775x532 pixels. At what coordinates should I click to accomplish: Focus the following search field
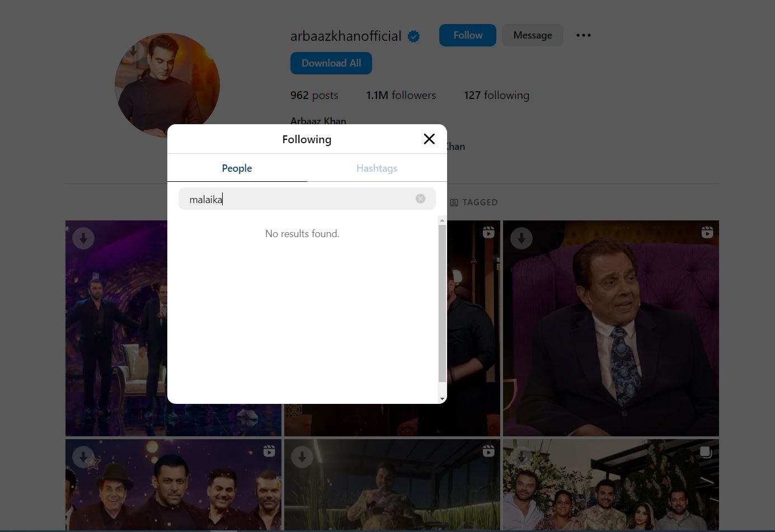tap(307, 199)
